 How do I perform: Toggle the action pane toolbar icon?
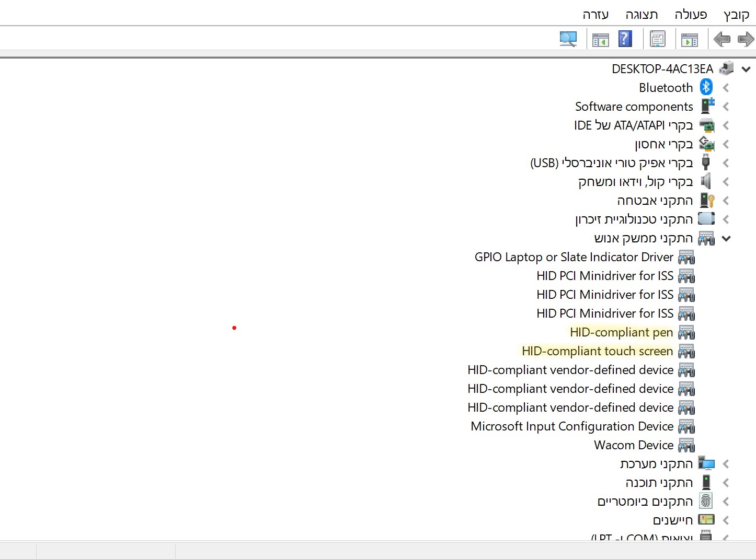(x=601, y=39)
